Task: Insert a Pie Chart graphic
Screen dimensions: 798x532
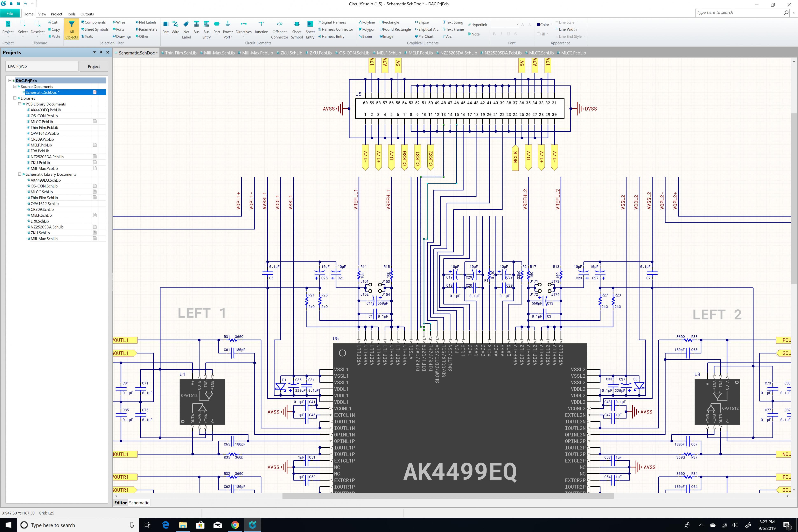Action: (424, 37)
